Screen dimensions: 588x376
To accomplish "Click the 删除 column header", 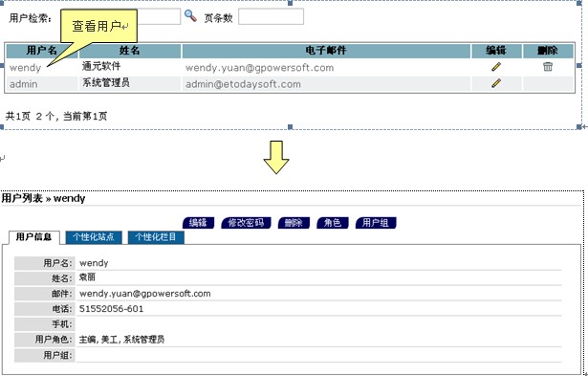I will point(548,51).
